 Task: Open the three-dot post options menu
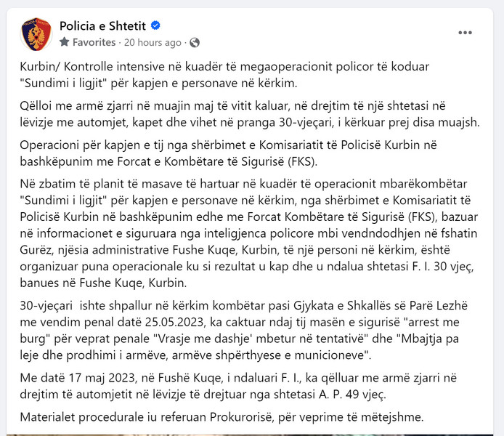click(465, 33)
